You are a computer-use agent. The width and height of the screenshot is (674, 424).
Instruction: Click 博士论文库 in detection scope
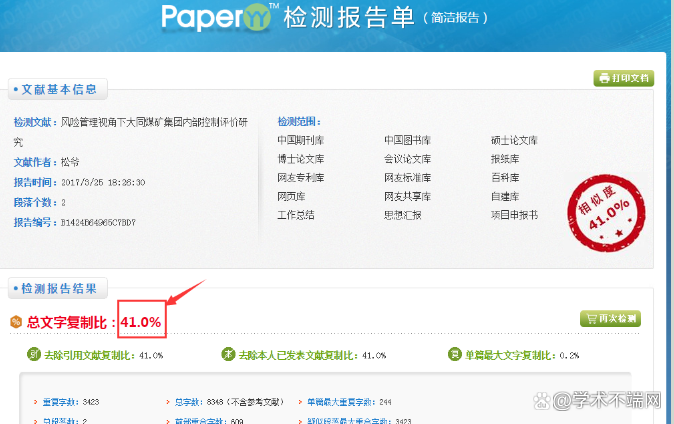coord(301,159)
